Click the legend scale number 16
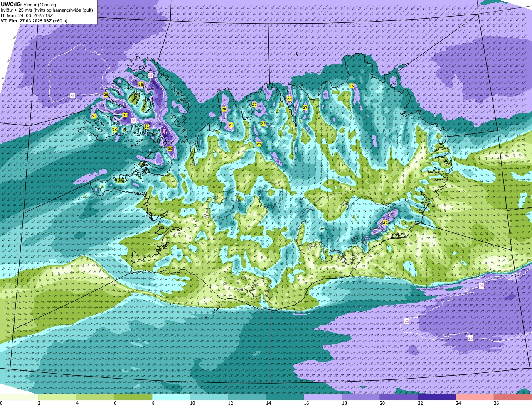This screenshot has height=406, width=532. [x=306, y=403]
